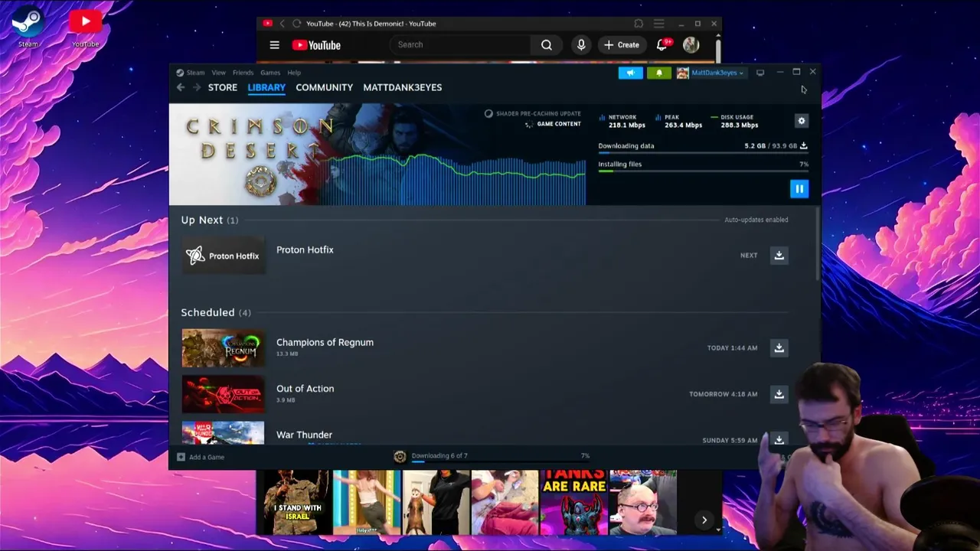Open the YouTube desktop shortcut
The width and height of the screenshot is (980, 551).
coord(85,28)
